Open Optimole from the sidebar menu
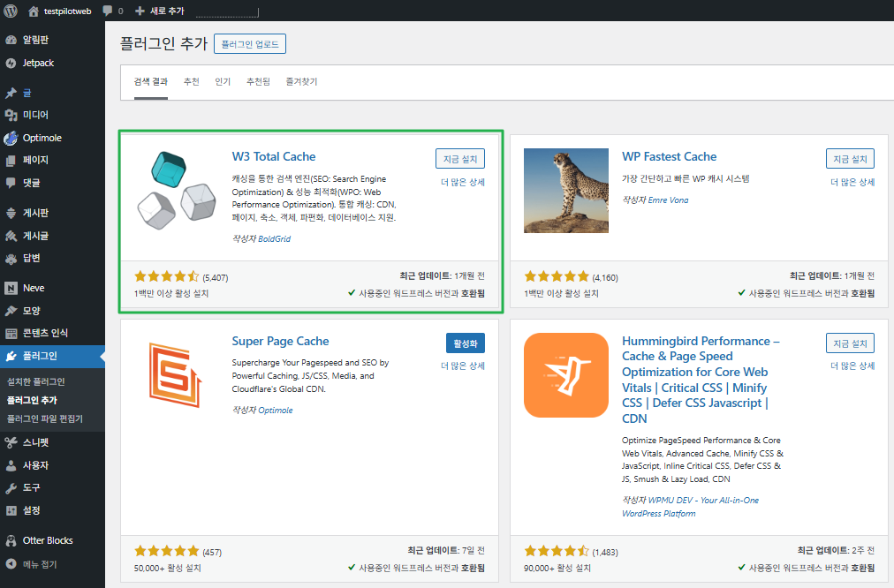894x588 pixels. pos(42,138)
